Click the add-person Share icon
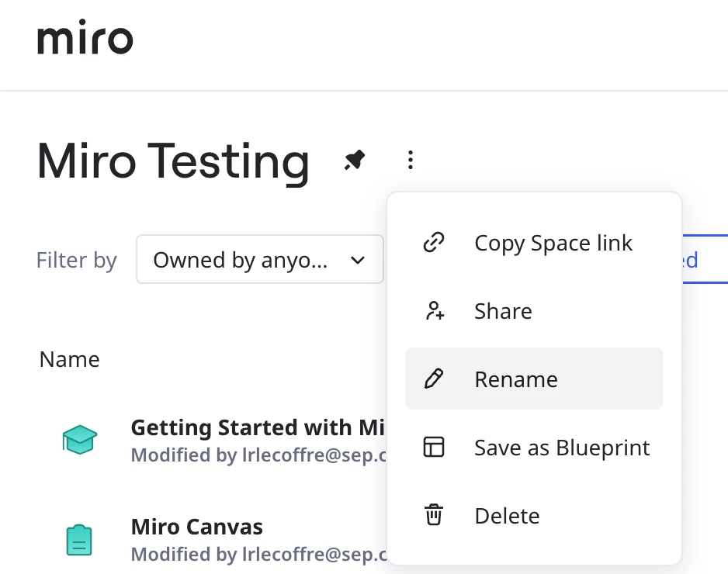 click(434, 311)
